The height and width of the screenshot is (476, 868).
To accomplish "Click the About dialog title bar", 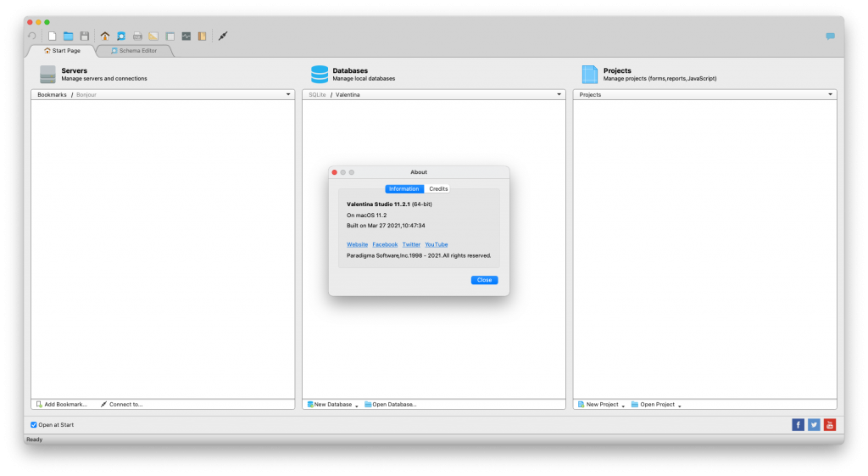I will [419, 172].
